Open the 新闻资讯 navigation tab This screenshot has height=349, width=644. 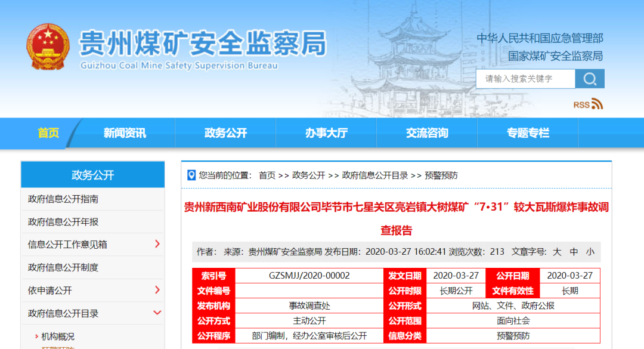pos(125,133)
